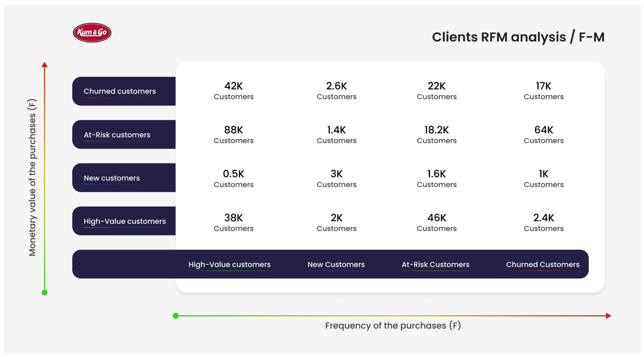
Task: Click the Clients RFM analysis title
Action: click(518, 37)
